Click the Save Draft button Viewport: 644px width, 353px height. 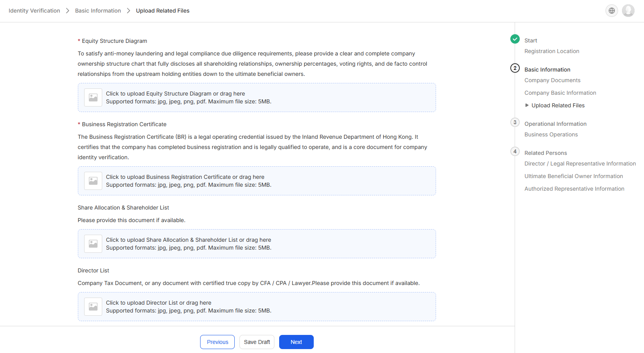point(257,342)
